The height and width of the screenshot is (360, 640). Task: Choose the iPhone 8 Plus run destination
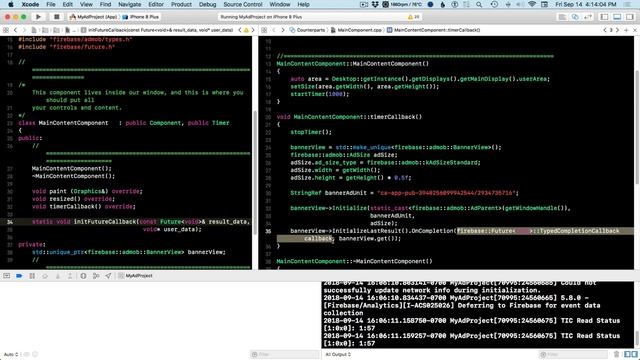click(x=140, y=17)
